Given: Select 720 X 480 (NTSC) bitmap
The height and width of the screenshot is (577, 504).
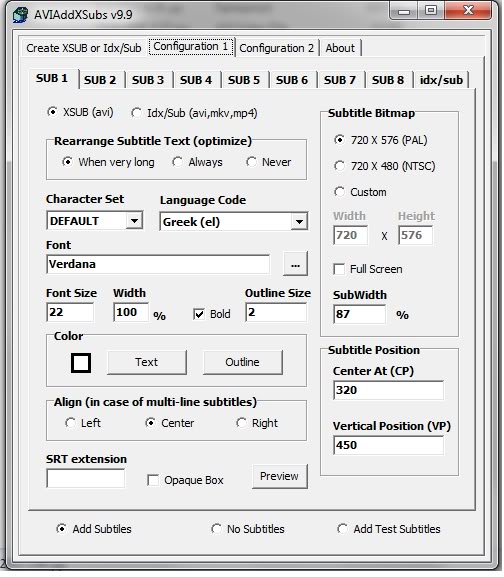Looking at the screenshot, I should pos(385,166).
